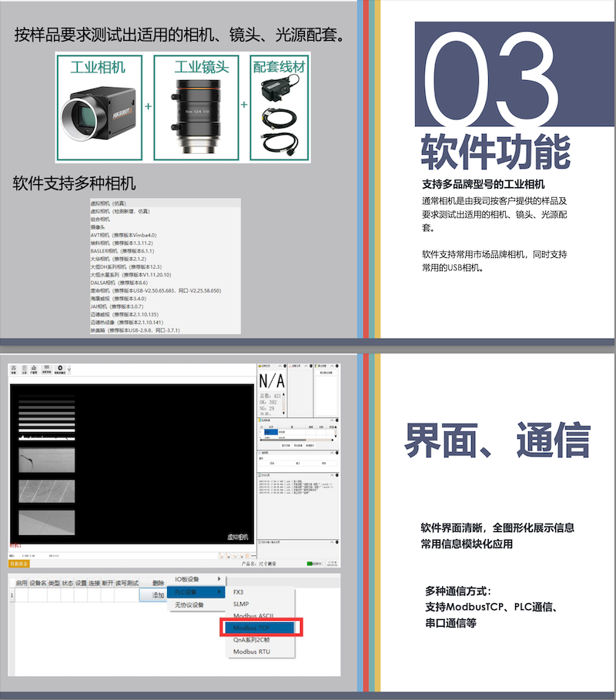Click the cracked-surface image thumbnail

click(47, 461)
